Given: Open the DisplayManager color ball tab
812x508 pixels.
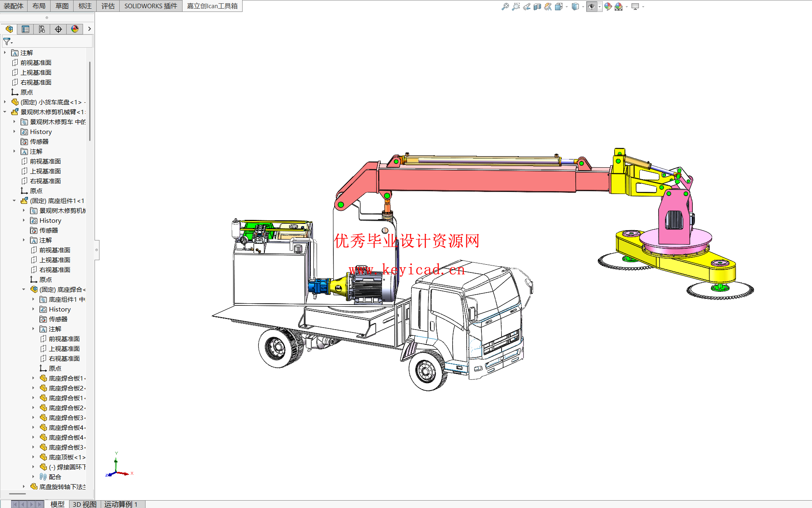Looking at the screenshot, I should tap(75, 29).
